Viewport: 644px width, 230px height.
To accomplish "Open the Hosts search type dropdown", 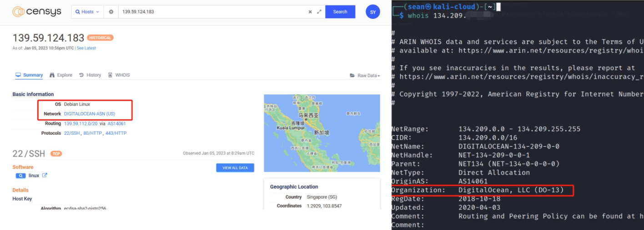I will pyautogui.click(x=87, y=12).
